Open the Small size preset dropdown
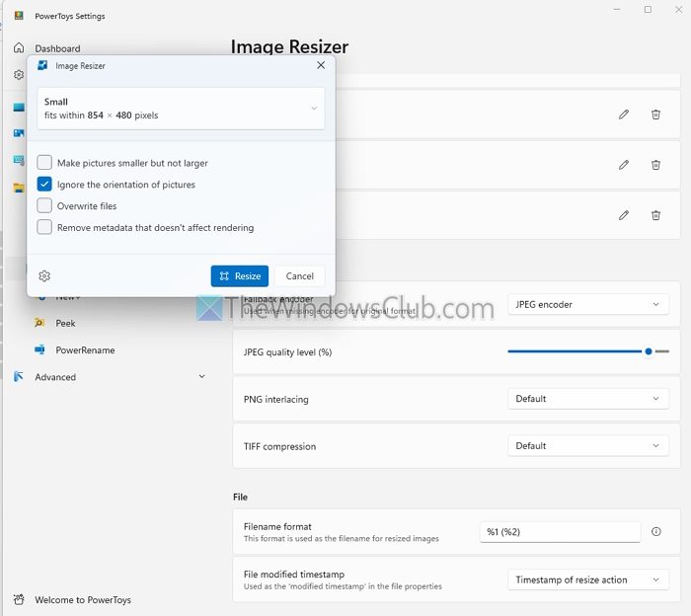This screenshot has height=616, width=691. (181, 109)
